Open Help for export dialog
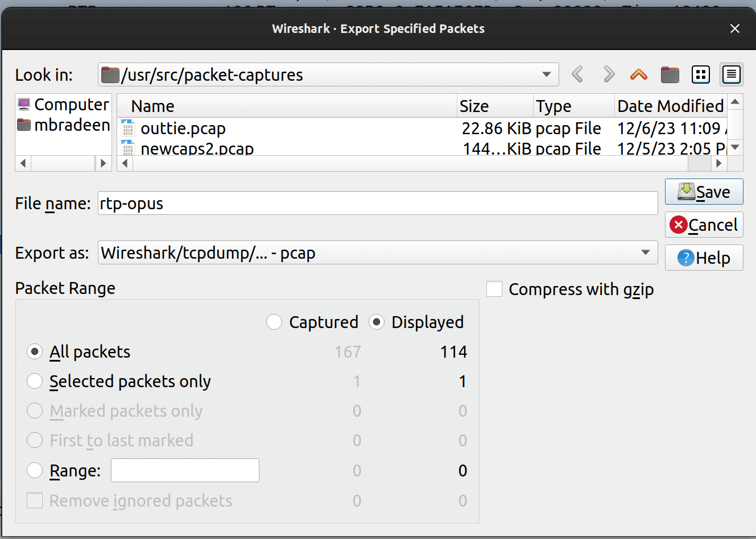The width and height of the screenshot is (756, 539). click(x=704, y=258)
